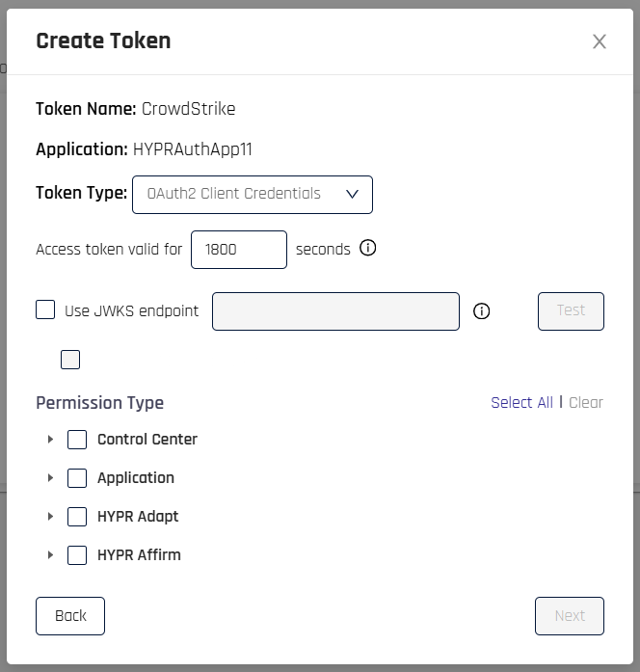This screenshot has width=640, height=672.
Task: Open the Token Type dropdown
Action: pos(253,195)
